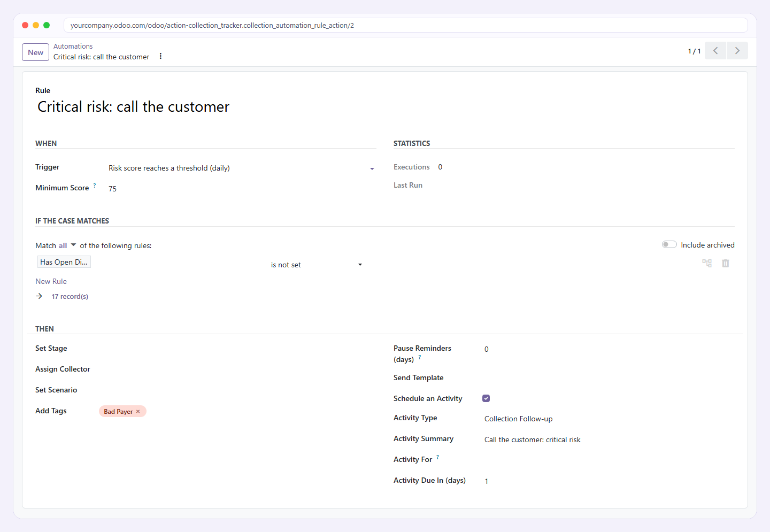Uncheck the Schedule an Activity checkbox
The image size is (770, 532).
click(486, 398)
